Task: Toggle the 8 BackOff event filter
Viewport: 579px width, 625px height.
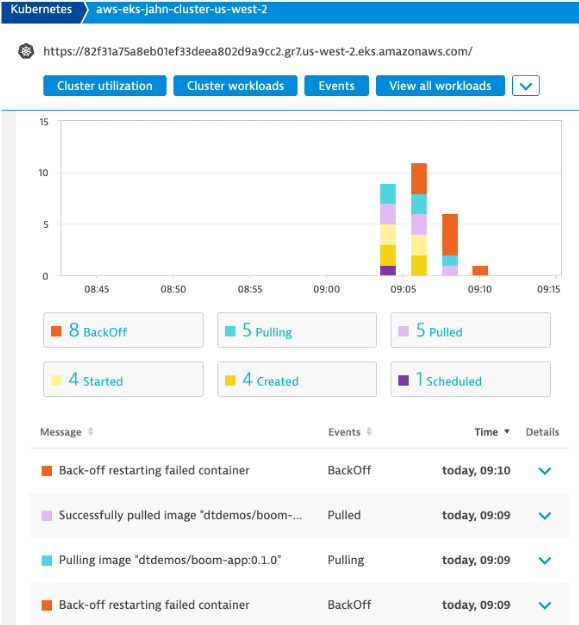Action: [x=124, y=330]
